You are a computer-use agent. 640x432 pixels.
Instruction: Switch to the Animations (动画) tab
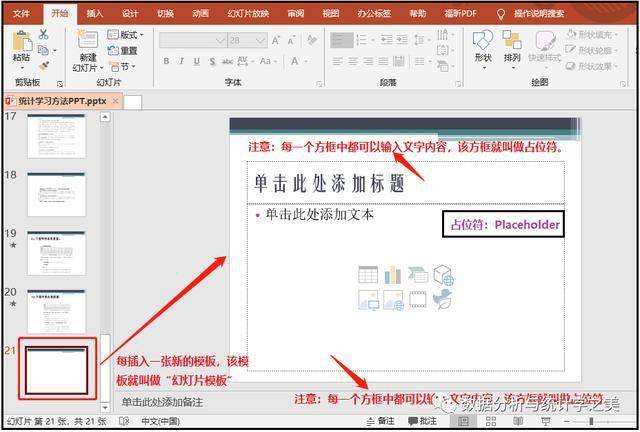click(x=200, y=13)
